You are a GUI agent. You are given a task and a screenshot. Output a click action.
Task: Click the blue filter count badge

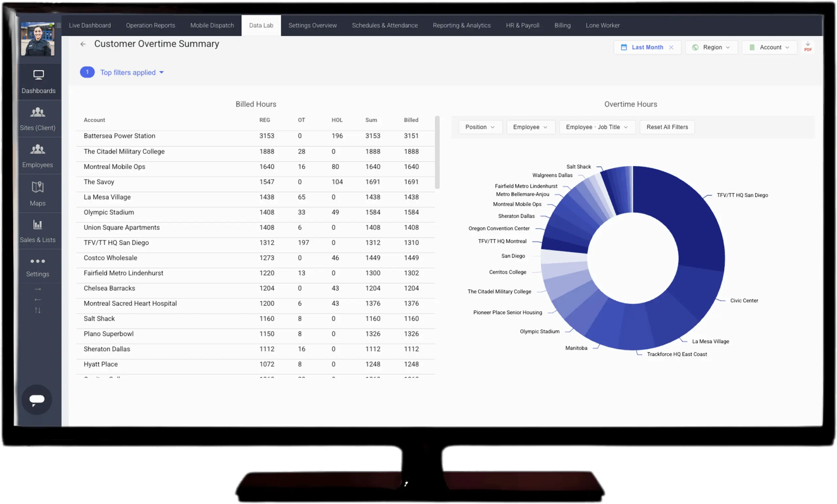(87, 72)
